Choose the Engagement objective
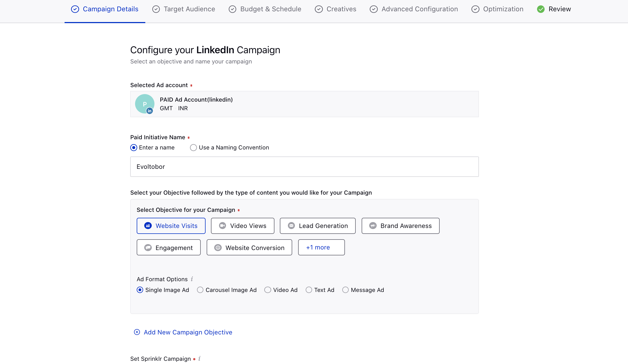The width and height of the screenshot is (628, 364). click(x=169, y=247)
